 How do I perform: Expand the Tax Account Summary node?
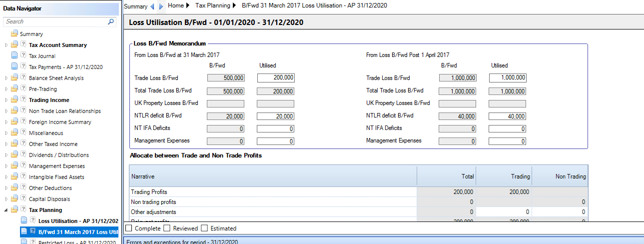click(x=6, y=45)
